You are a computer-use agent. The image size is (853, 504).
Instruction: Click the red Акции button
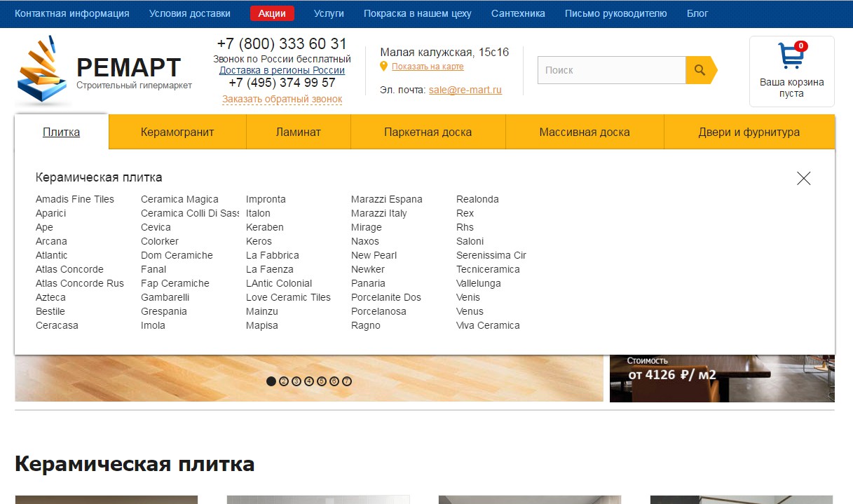click(x=272, y=13)
